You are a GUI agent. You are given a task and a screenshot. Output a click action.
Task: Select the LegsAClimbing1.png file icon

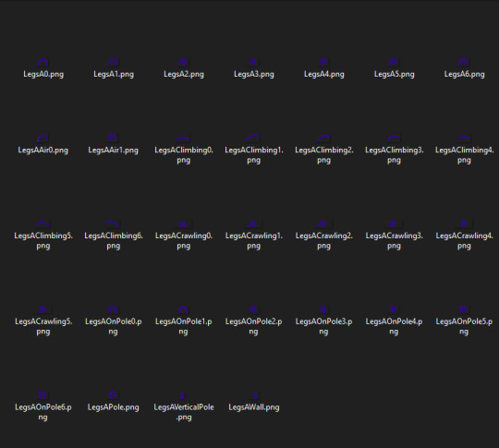(253, 138)
